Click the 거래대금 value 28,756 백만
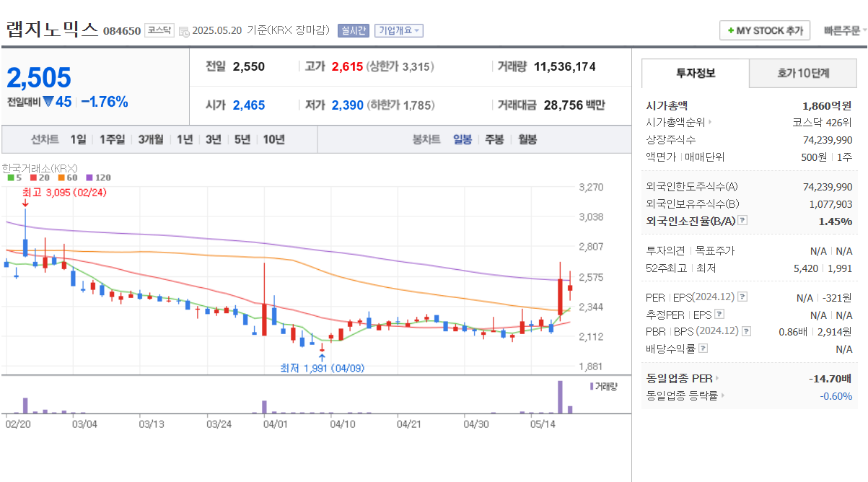 574,105
